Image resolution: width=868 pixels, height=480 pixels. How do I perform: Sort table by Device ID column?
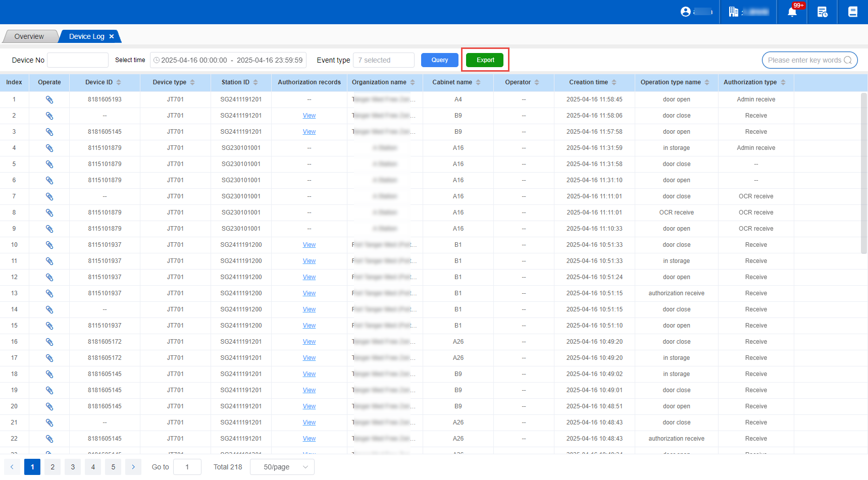tap(119, 82)
